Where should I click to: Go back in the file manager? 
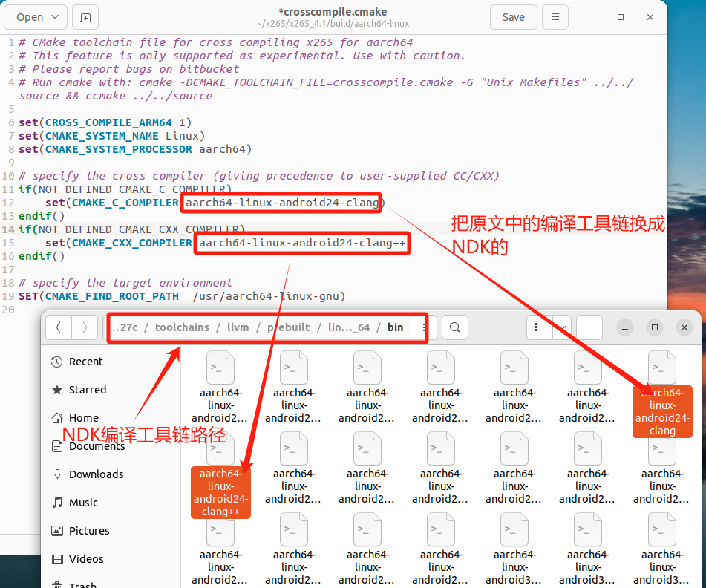[59, 327]
